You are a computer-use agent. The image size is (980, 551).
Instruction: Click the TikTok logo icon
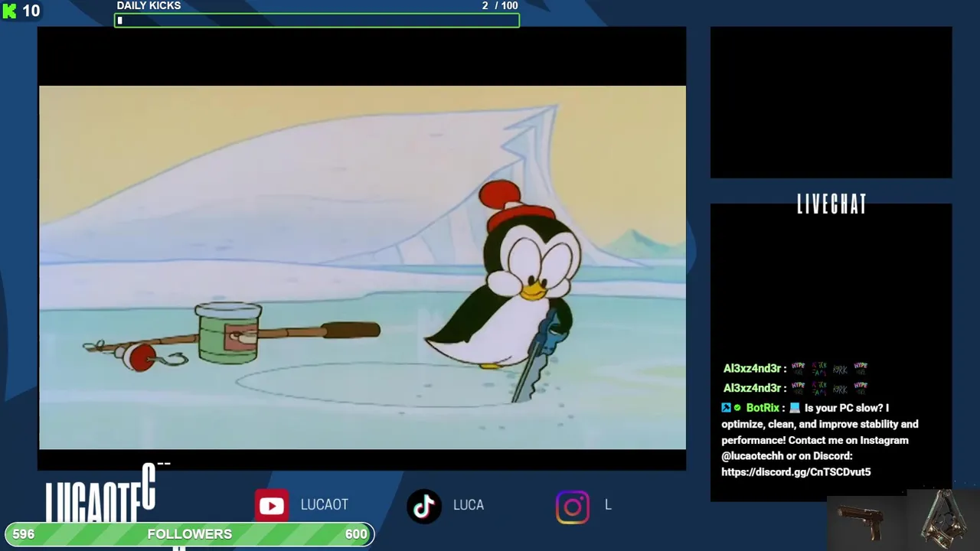pyautogui.click(x=424, y=506)
